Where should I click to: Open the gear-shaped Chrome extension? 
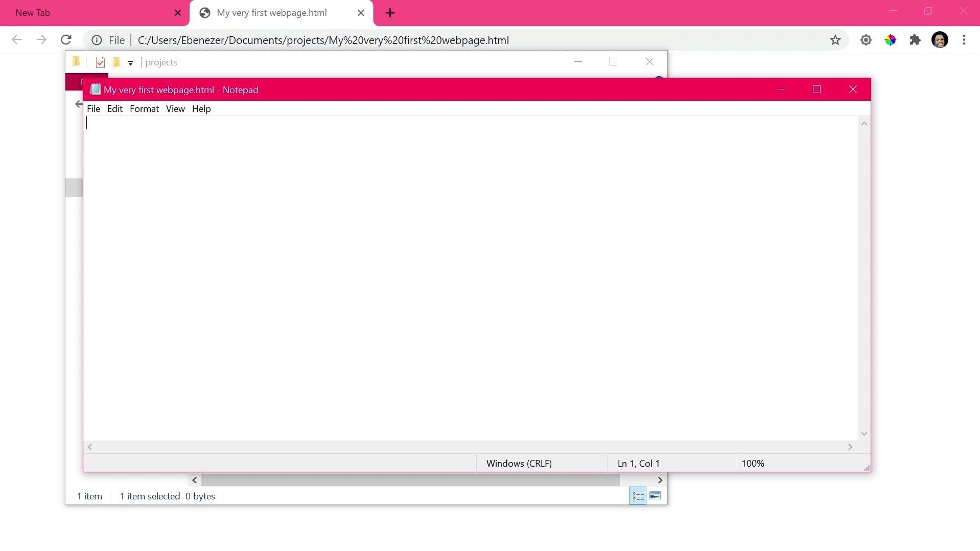coord(866,40)
